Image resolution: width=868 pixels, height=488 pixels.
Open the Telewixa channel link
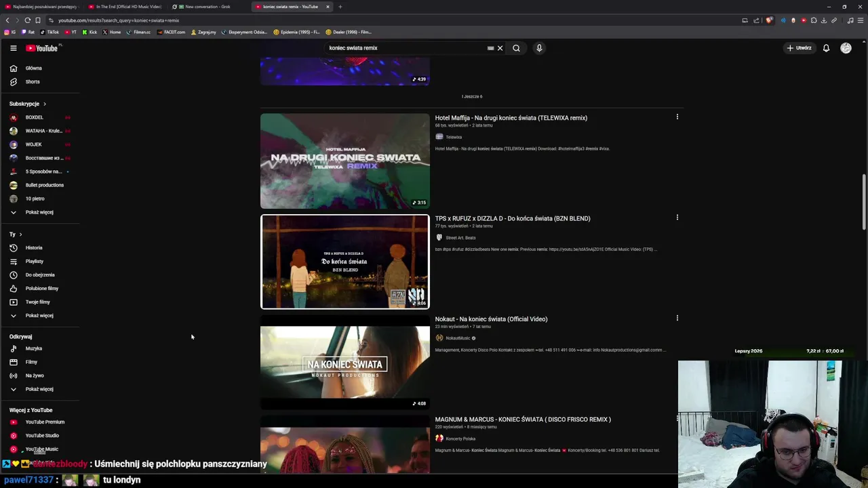pos(454,137)
